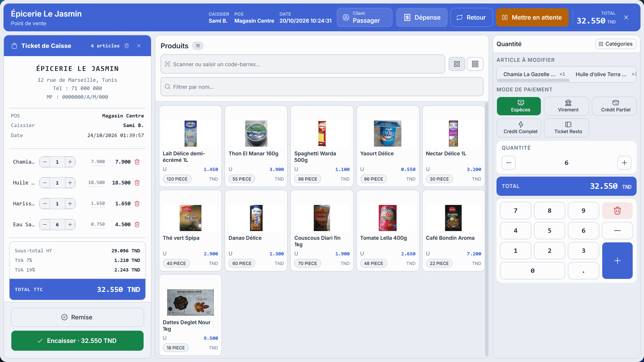
Task: Click the red trash key on keypad
Action: coord(617,211)
